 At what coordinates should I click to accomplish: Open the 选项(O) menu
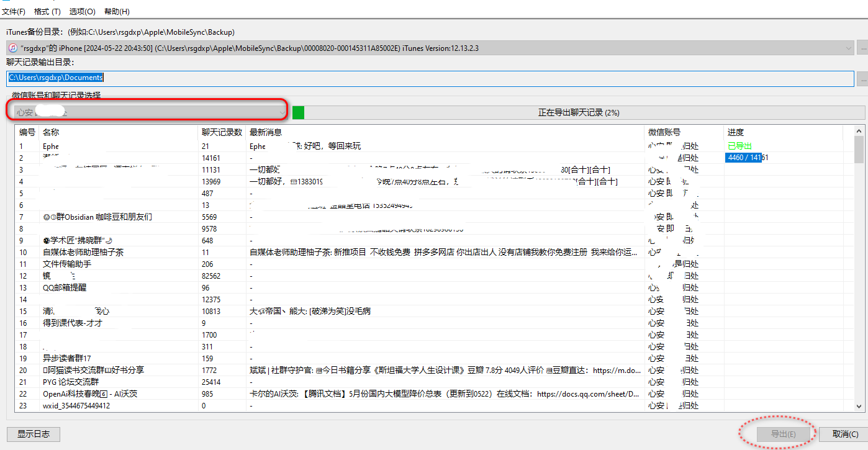(x=82, y=12)
